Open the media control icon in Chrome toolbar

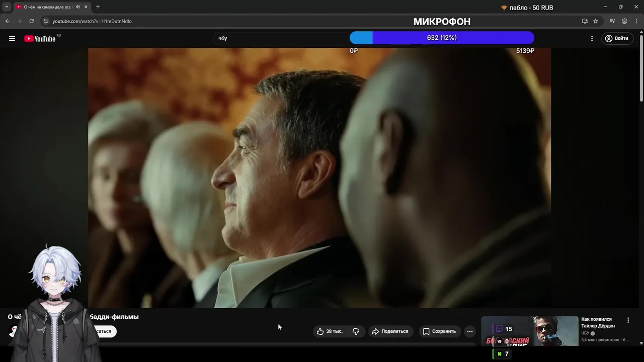click(x=612, y=21)
